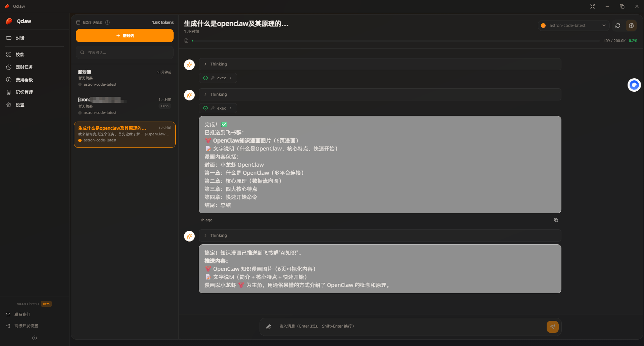Collapse the sidebar with bottom arrow icon

(35, 338)
